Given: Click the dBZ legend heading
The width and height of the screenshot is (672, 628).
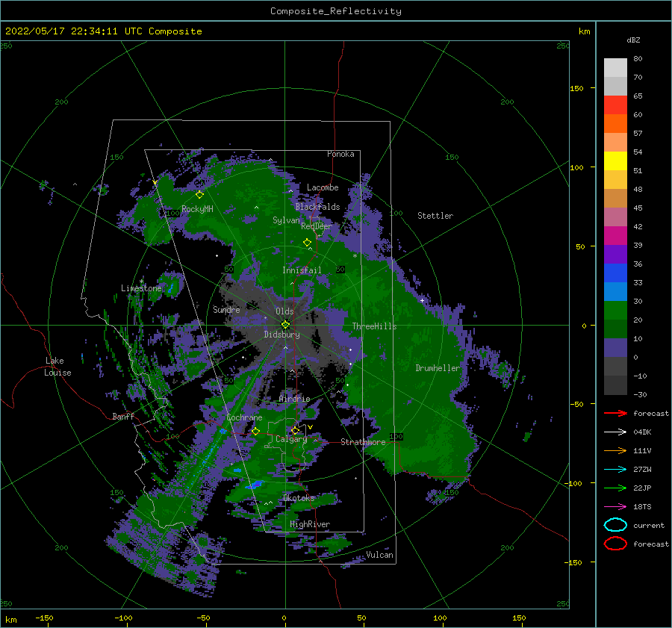Looking at the screenshot, I should pyautogui.click(x=633, y=40).
